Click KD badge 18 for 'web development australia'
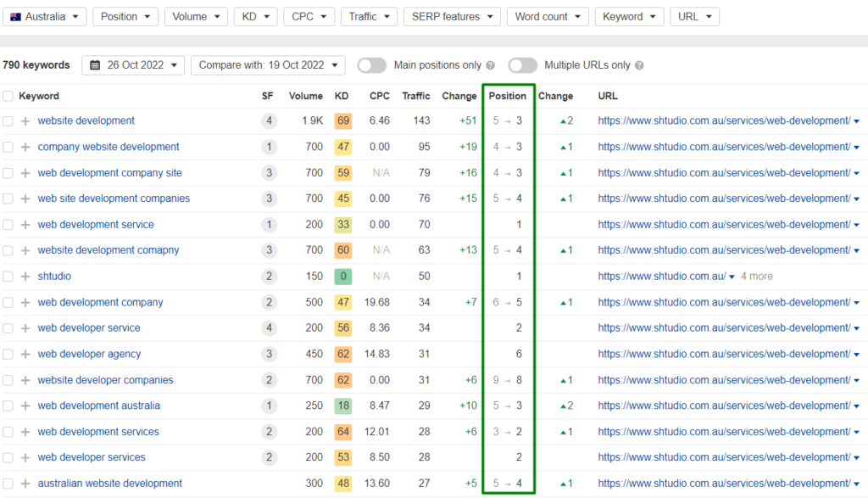The width and height of the screenshot is (868, 498). click(343, 406)
